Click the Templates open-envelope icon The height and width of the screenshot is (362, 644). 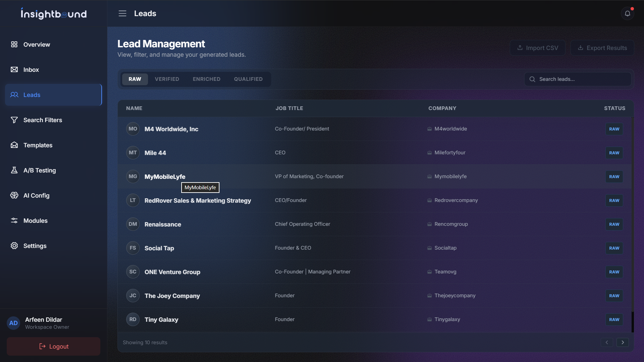point(14,145)
